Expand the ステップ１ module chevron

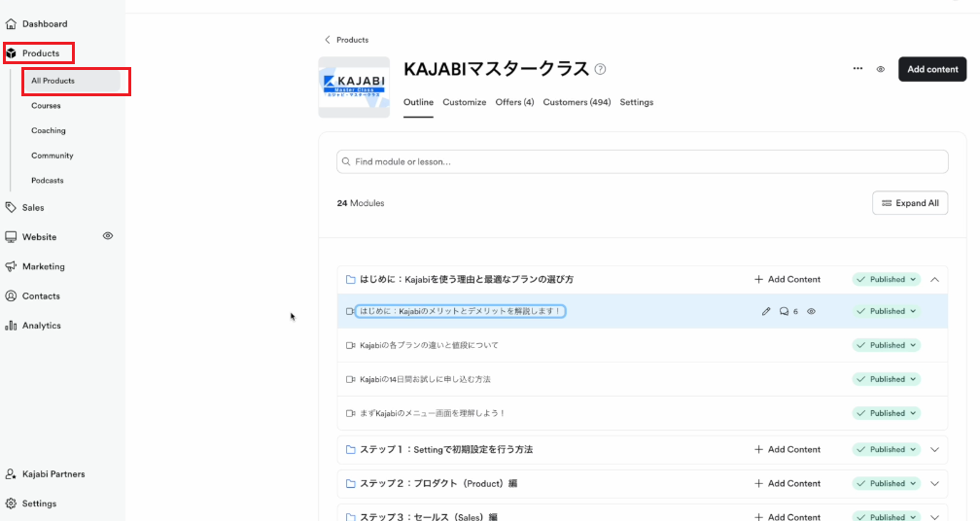click(x=935, y=450)
